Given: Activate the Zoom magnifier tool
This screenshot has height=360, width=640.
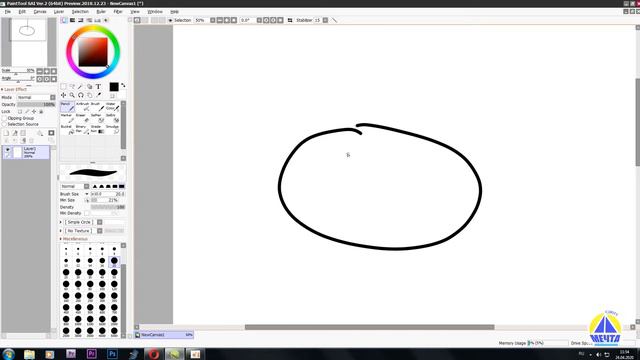Looking at the screenshot, I should 72,95.
